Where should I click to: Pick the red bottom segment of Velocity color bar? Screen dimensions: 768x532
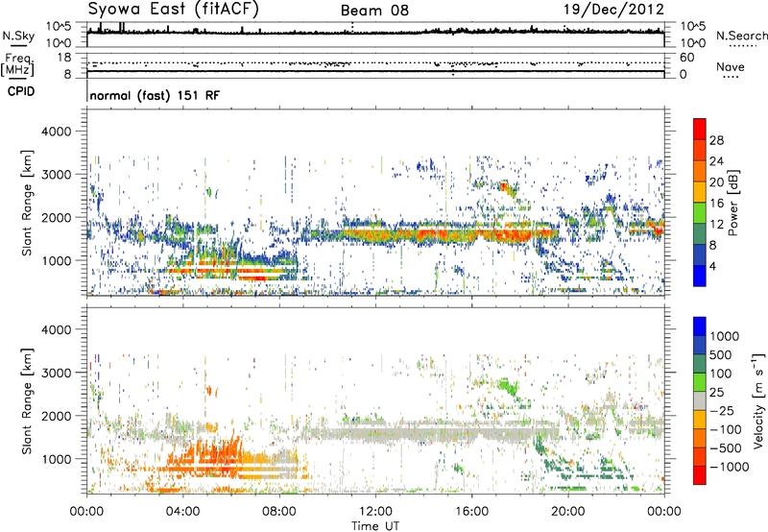700,475
